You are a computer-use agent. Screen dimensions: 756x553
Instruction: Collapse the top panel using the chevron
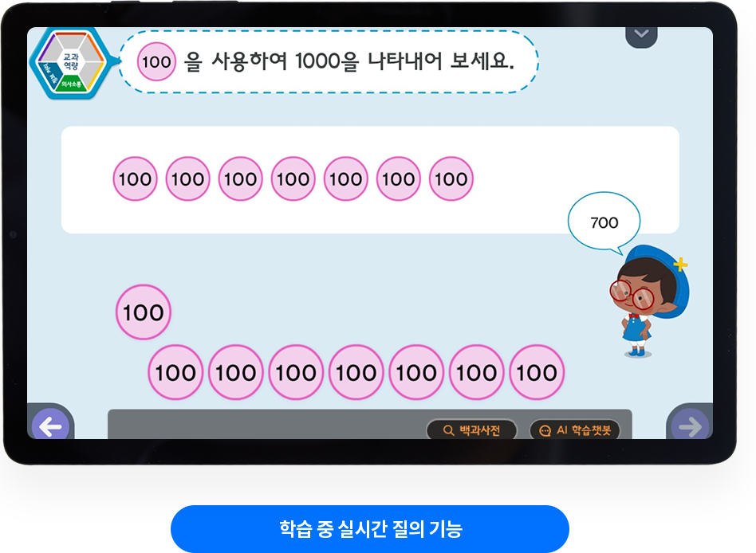pos(641,36)
